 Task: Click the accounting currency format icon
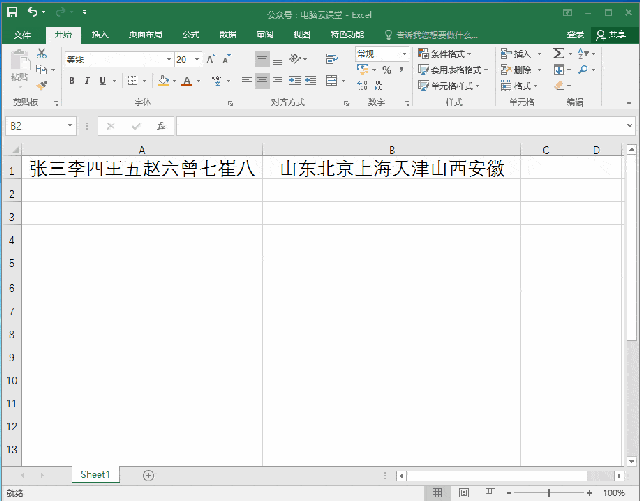[x=362, y=69]
